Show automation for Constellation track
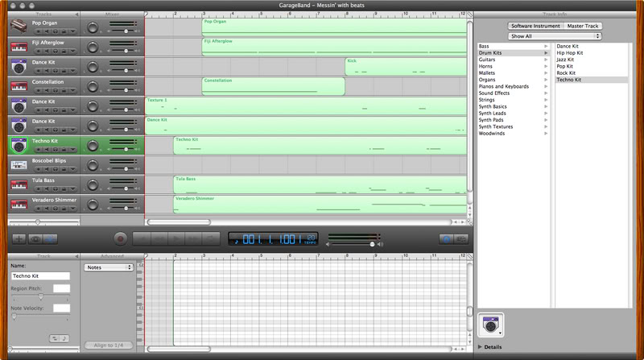 pyautogui.click(x=72, y=91)
